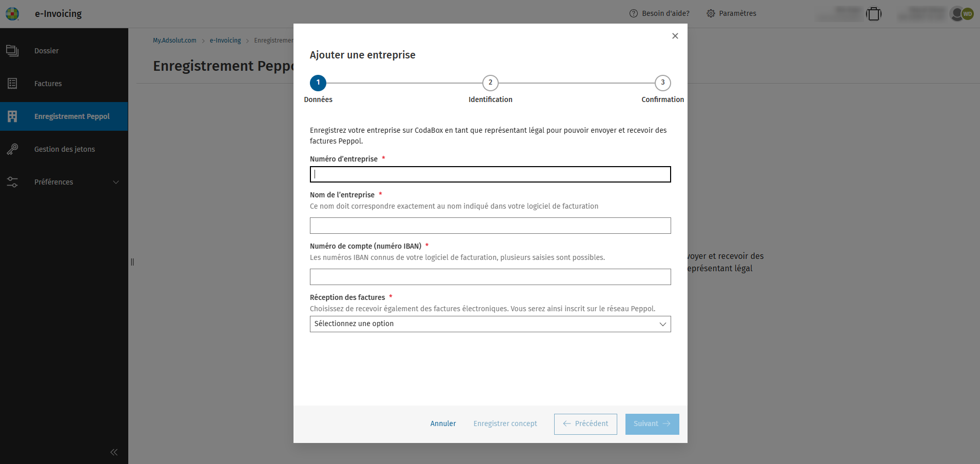Image resolution: width=980 pixels, height=464 pixels.
Task: Click Besoin d'aide? link
Action: pyautogui.click(x=665, y=13)
